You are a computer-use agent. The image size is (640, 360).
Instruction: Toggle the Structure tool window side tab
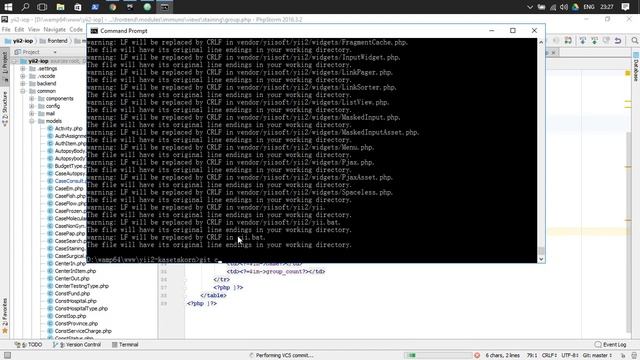tap(4, 108)
